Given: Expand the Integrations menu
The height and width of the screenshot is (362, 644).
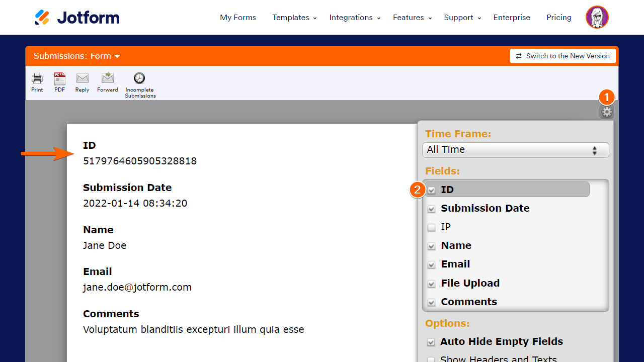Looking at the screenshot, I should coord(355,18).
